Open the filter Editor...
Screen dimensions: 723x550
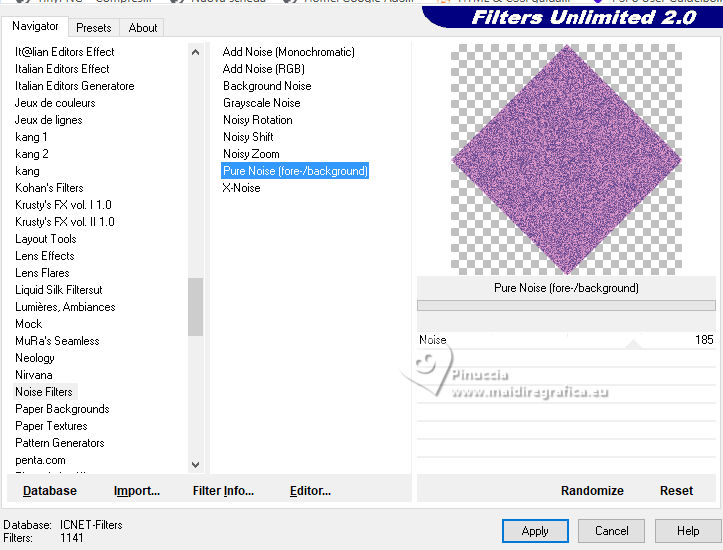(310, 491)
